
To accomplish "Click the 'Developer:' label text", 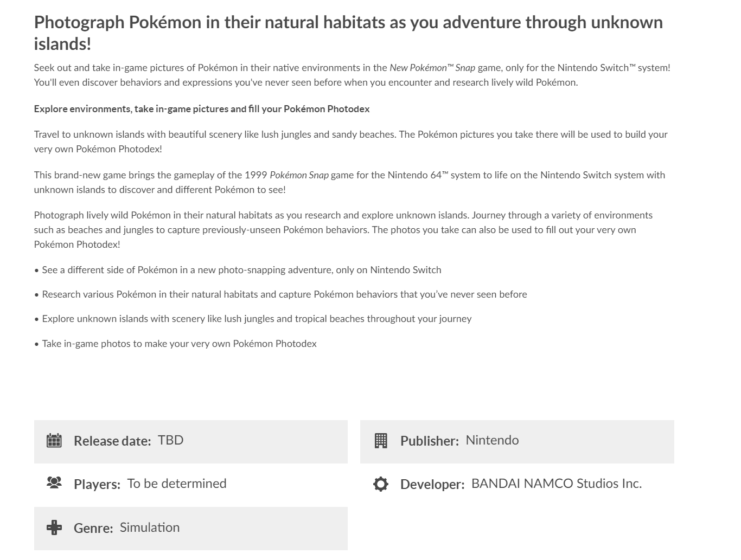I will tap(432, 485).
